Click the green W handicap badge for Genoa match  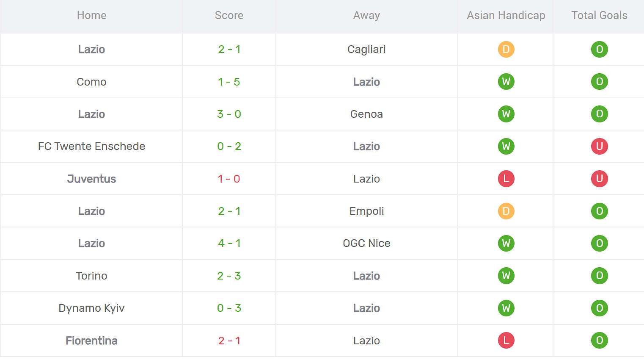pos(506,114)
